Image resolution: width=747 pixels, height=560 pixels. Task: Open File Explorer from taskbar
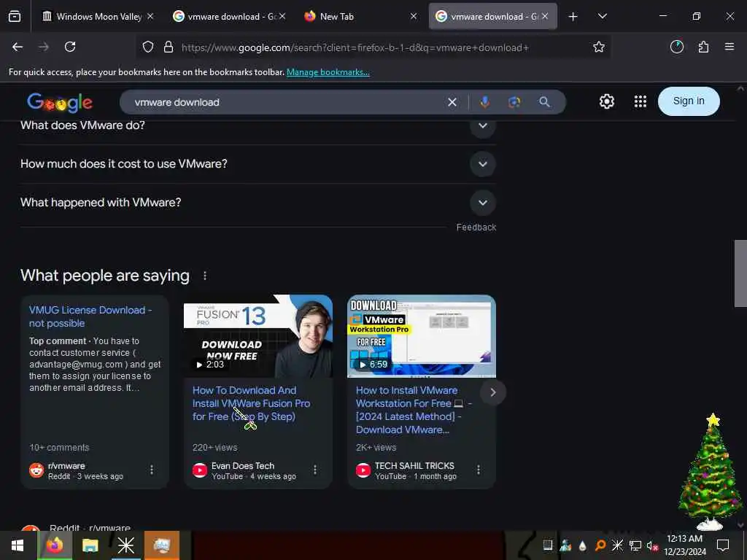pos(90,545)
